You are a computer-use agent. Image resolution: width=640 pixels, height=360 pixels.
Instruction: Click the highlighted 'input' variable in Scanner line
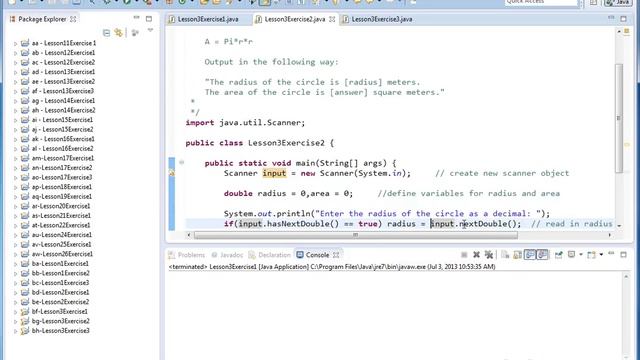point(274,173)
